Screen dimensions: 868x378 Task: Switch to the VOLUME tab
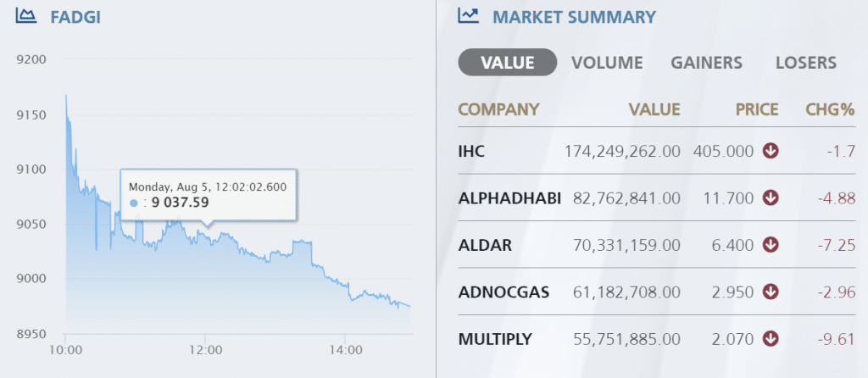(607, 63)
